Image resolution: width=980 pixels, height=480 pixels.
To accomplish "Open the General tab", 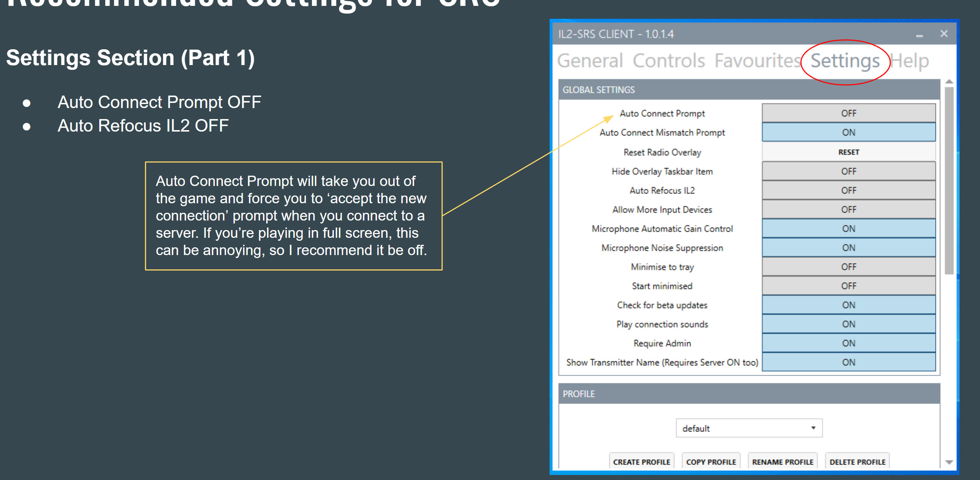I will coord(590,61).
